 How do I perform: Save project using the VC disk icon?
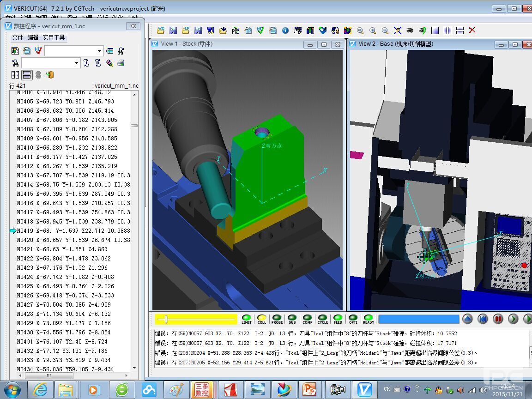click(173, 30)
